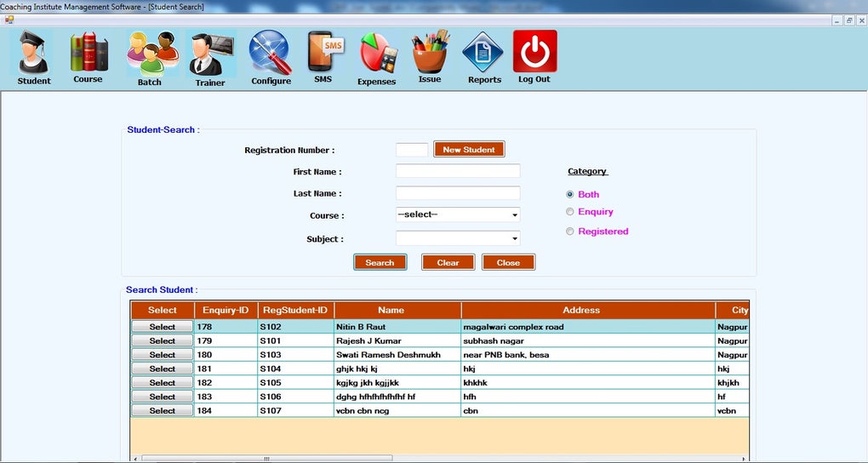Screen dimensions: 868x463
Task: Open the Trainer icon
Action: [211, 54]
